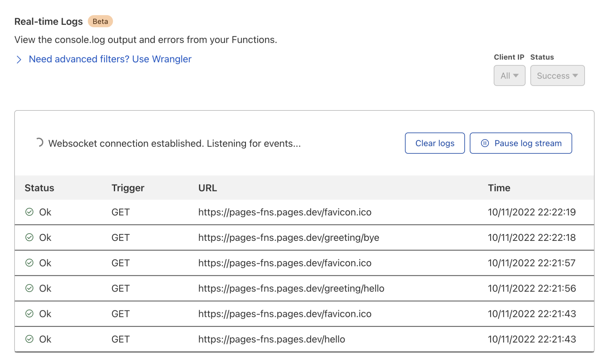Image resolution: width=607 pixels, height=364 pixels.
Task: Select the greeting/bye URL log entry
Action: (288, 238)
